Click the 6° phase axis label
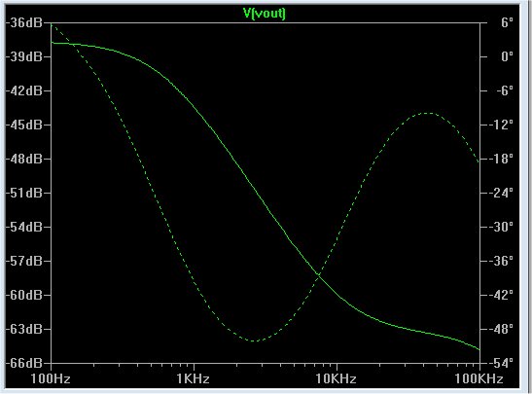The height and width of the screenshot is (394, 532). [x=507, y=22]
